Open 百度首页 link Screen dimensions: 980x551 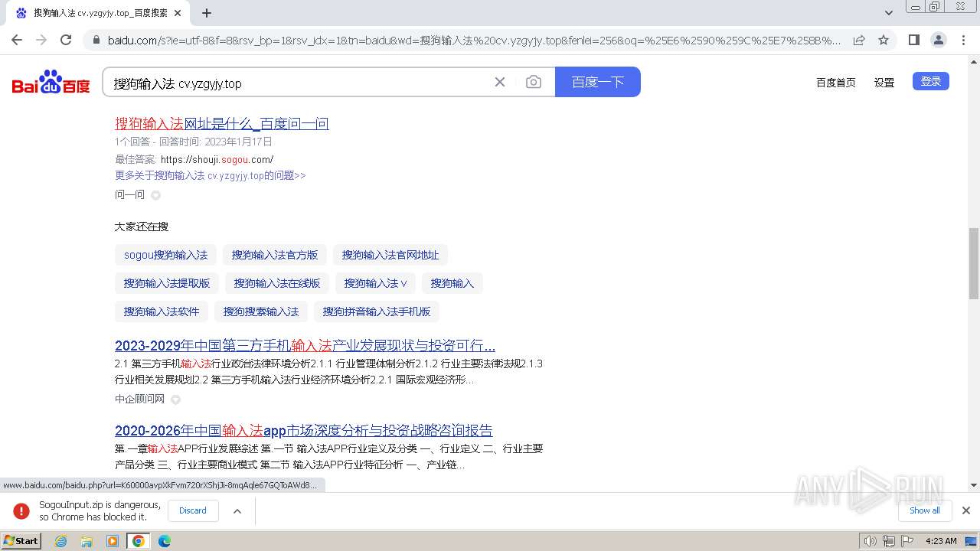click(x=836, y=83)
